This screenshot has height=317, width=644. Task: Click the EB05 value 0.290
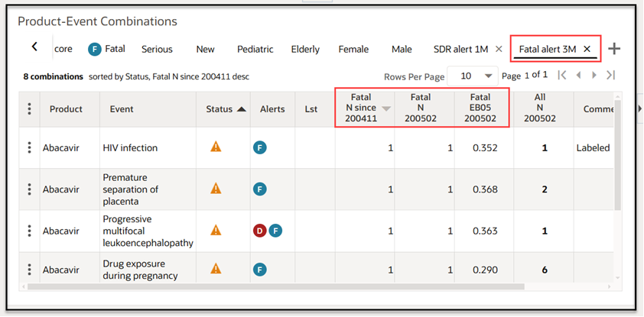(485, 270)
